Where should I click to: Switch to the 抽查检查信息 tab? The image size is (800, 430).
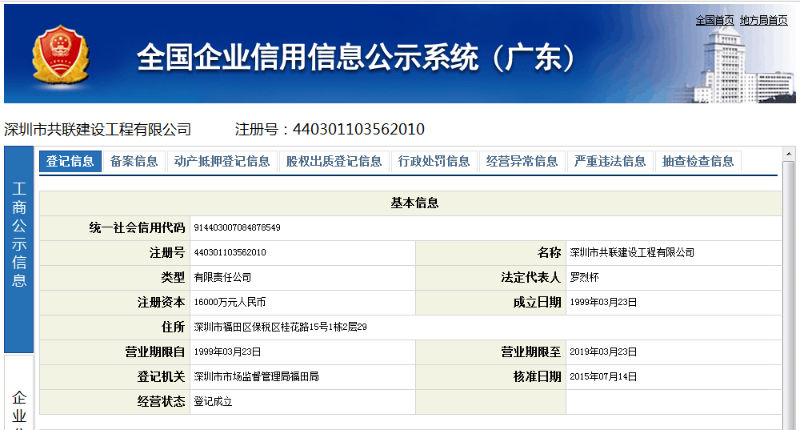(x=697, y=161)
